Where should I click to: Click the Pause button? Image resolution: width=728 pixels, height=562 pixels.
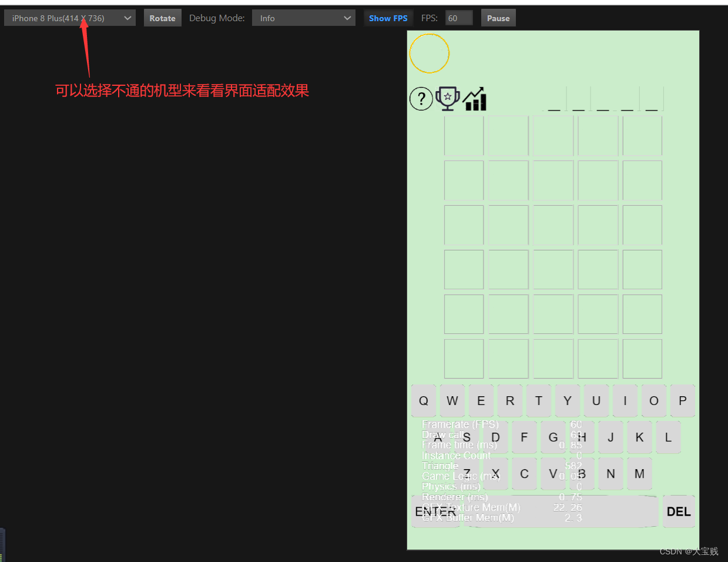tap(498, 18)
